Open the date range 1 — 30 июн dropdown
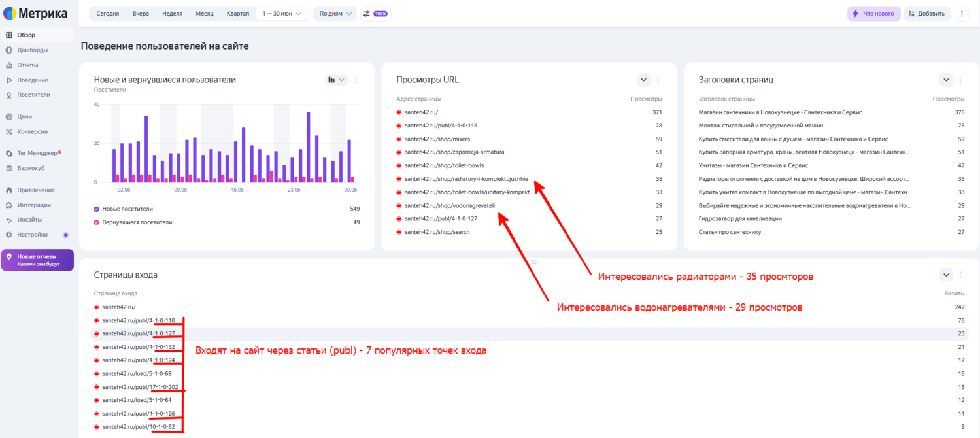 (x=282, y=14)
